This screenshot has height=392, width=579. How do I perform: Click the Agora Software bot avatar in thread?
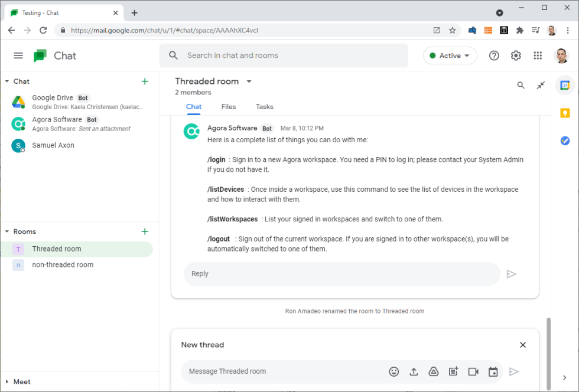point(191,131)
